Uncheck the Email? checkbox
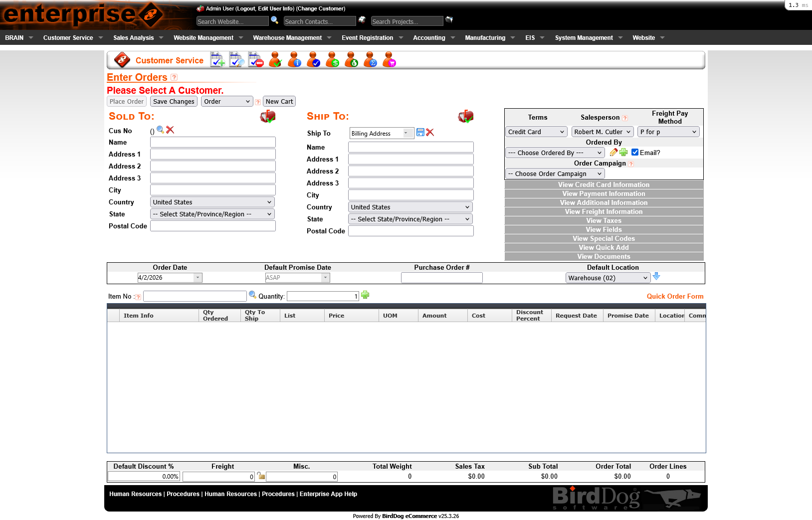812x520 pixels. tap(635, 153)
